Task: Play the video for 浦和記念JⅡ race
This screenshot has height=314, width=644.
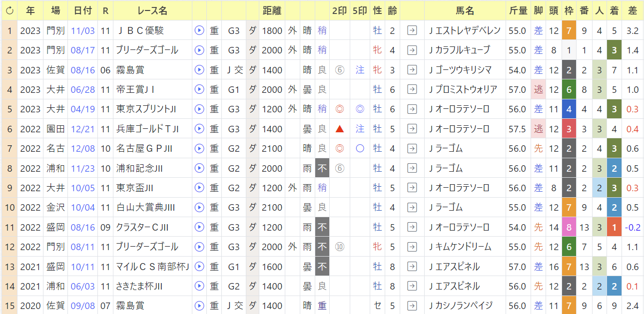Action: coord(199,168)
